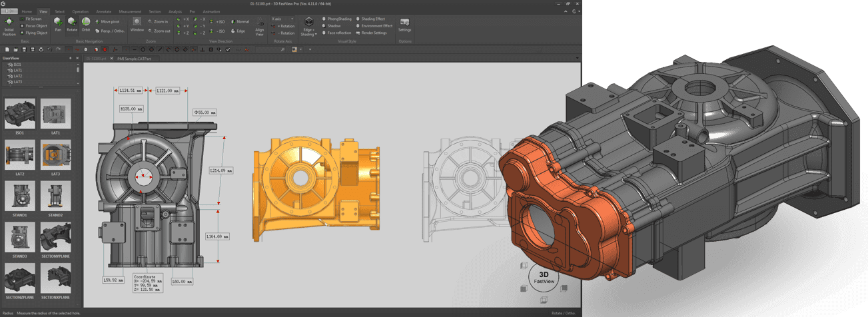Screen dimensions: 868x317
Task: Pin the UserView panel
Action: [70, 58]
